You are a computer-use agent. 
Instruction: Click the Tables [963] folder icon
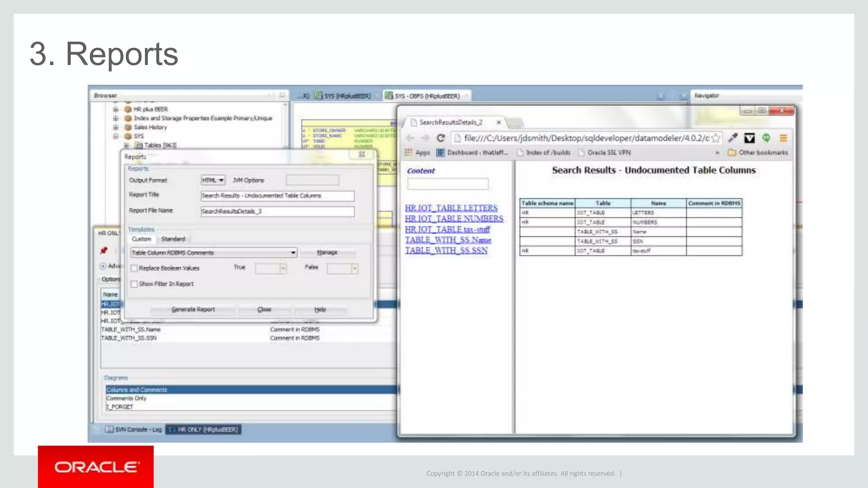[x=138, y=145]
